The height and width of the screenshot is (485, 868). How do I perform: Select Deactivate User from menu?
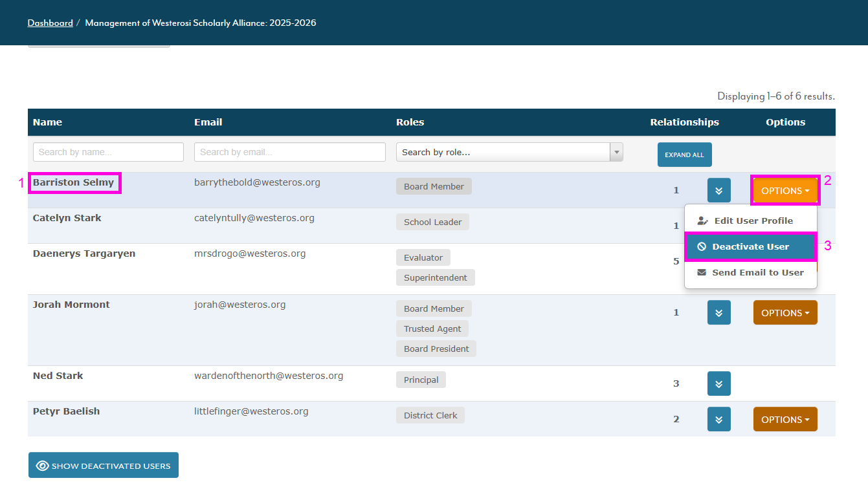[751, 246]
